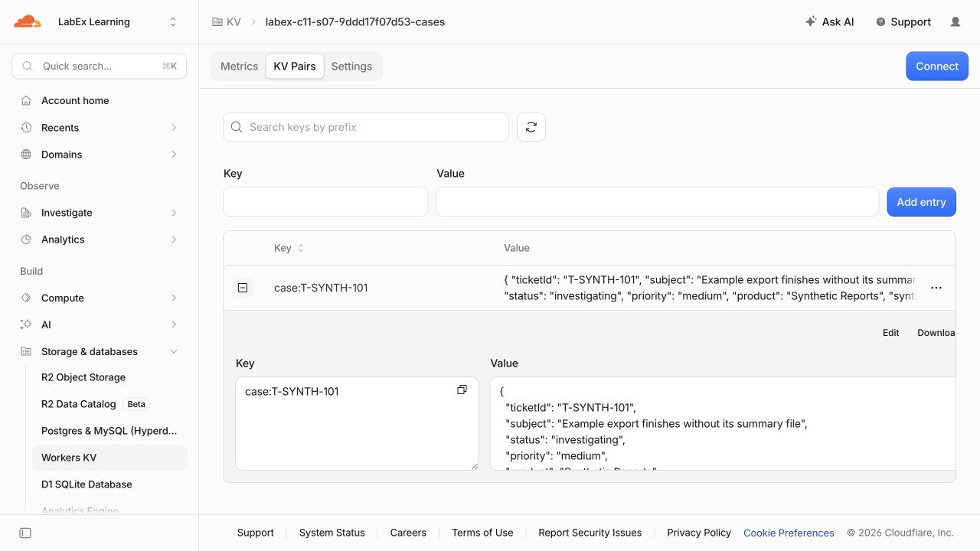Expand the Recents submenu chevron
The image size is (980, 551).
coord(174,128)
